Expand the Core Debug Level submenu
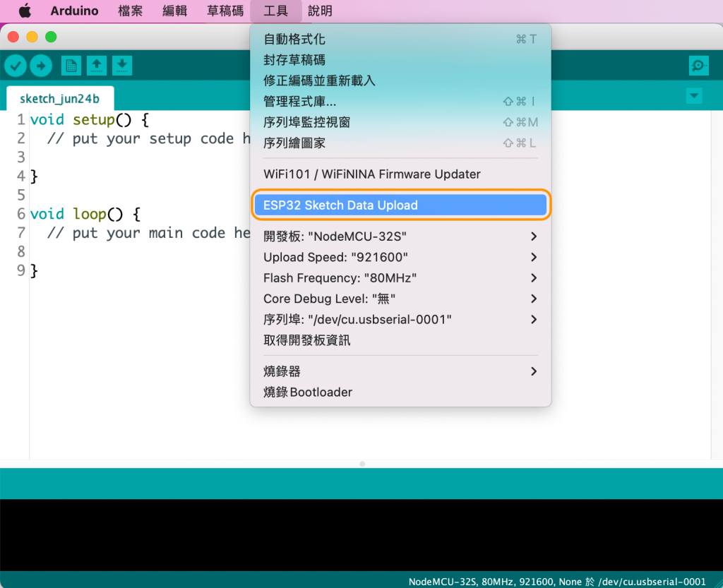Screen dimensions: 723x588 (400, 299)
